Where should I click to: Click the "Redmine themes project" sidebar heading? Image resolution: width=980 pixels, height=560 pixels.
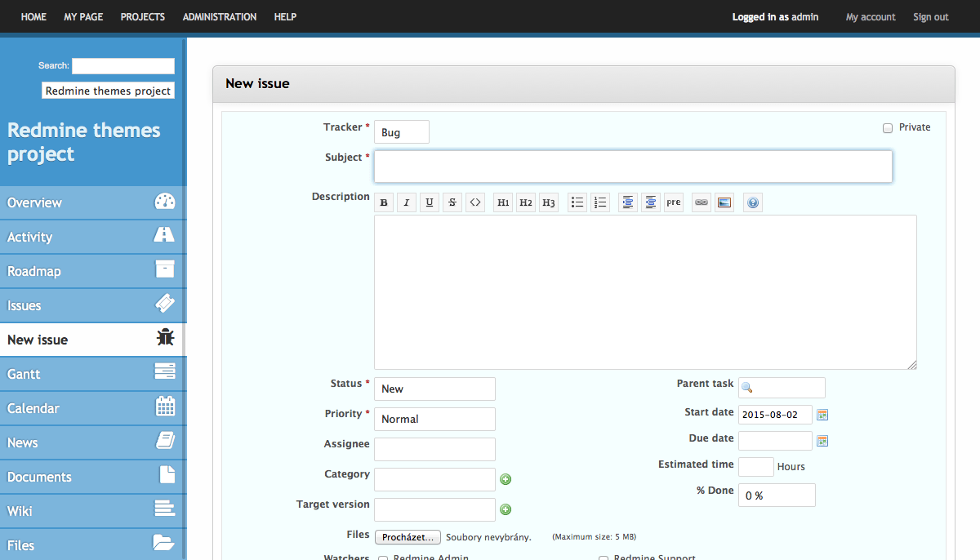84,142
